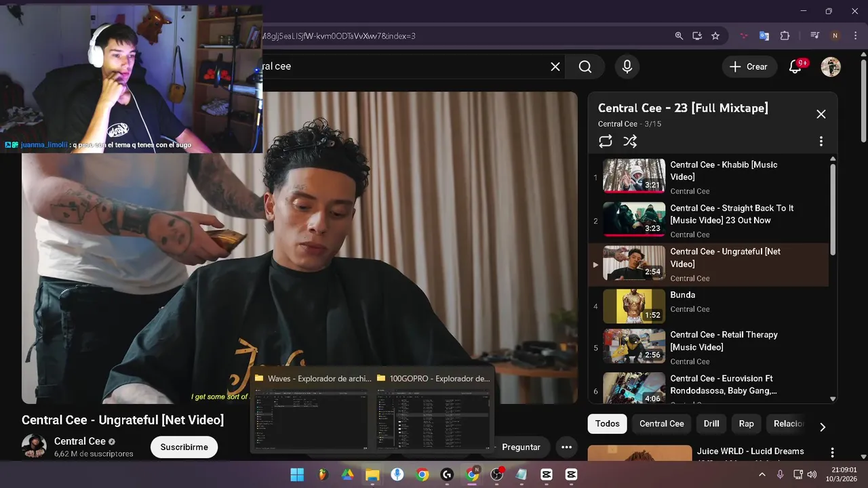Play Khabib [Music Video] from playlist

coord(709,178)
